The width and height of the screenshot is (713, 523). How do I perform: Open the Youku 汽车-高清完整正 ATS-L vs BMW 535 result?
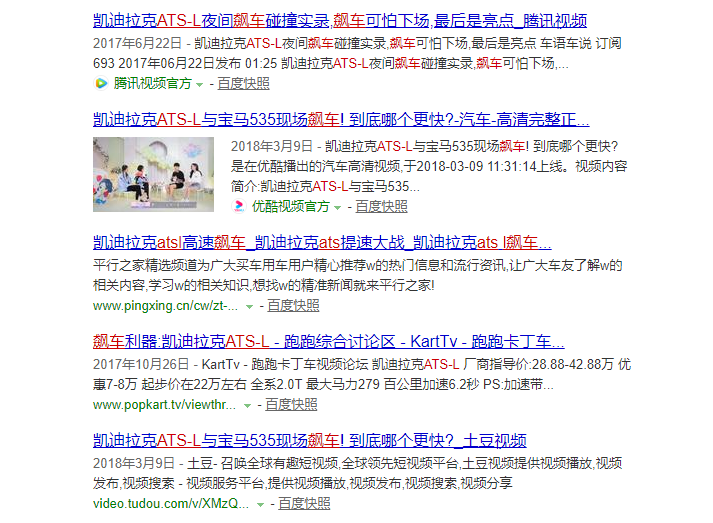(x=341, y=120)
